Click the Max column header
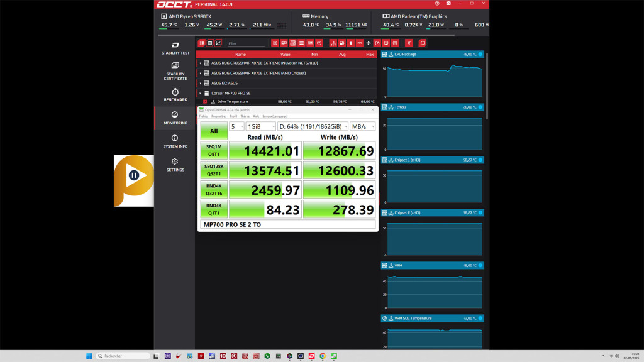 [x=370, y=55]
